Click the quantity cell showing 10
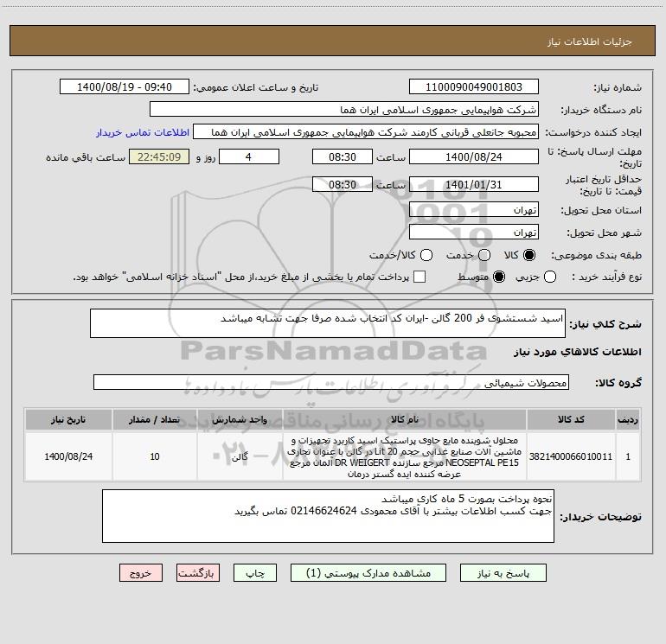This screenshot has height=644, width=666. coord(155,456)
